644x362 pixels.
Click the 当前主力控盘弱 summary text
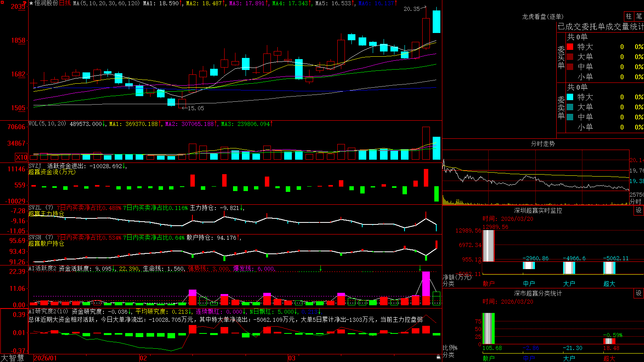(x=402, y=319)
